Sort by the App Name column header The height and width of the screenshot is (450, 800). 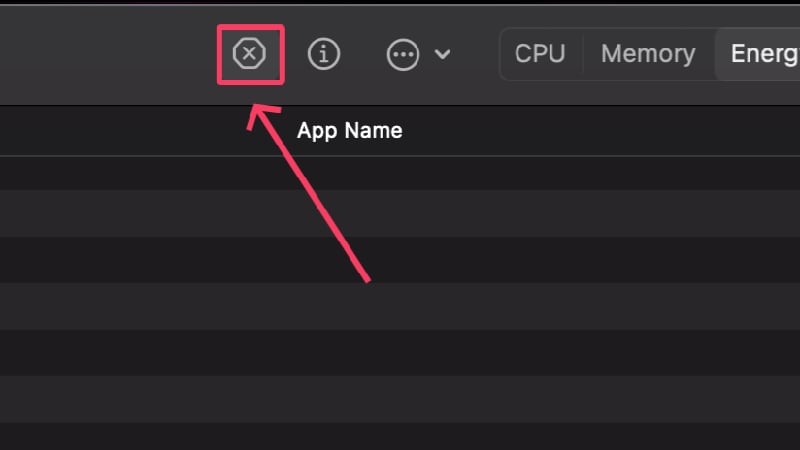[x=349, y=131]
